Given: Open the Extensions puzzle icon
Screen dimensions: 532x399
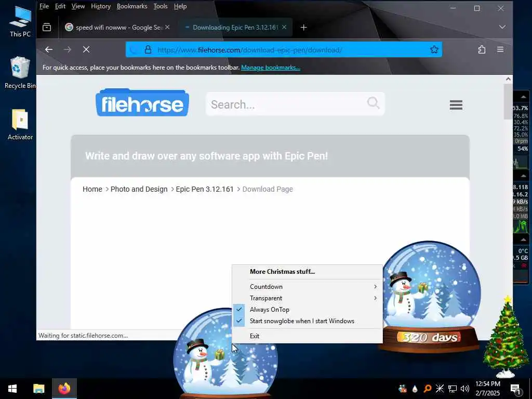Looking at the screenshot, I should [x=482, y=49].
